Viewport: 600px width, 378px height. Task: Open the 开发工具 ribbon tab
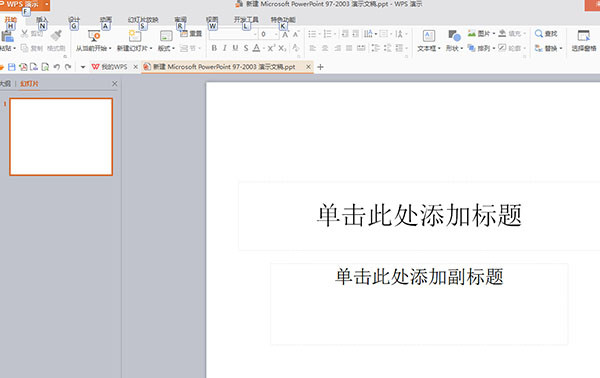pyautogui.click(x=246, y=20)
